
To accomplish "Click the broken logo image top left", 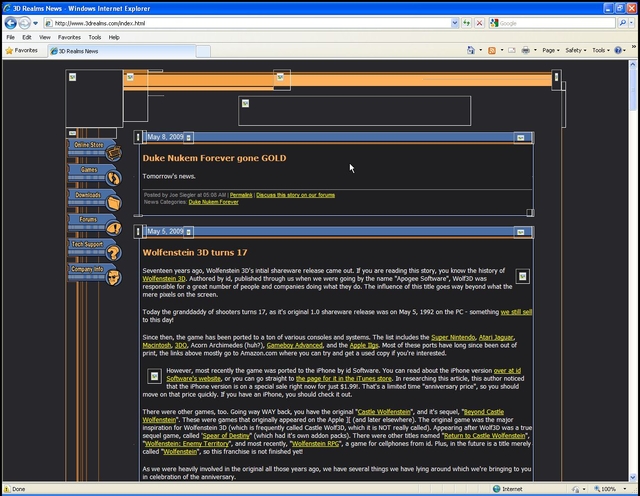I will pyautogui.click(x=94, y=98).
